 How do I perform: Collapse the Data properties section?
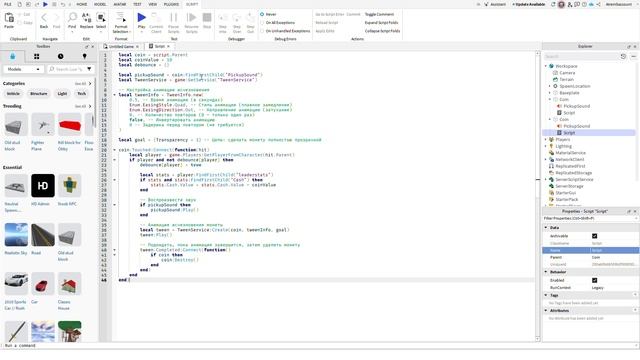click(546, 227)
